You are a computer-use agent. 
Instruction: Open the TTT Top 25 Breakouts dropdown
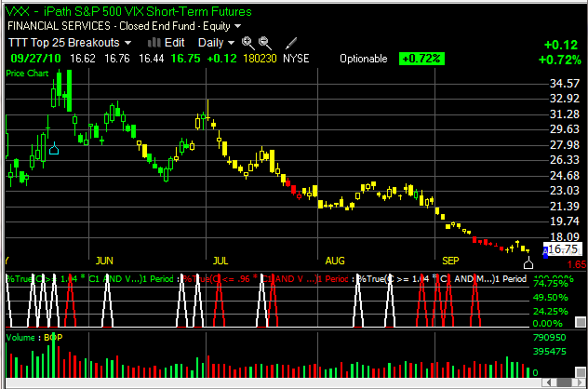[70, 43]
